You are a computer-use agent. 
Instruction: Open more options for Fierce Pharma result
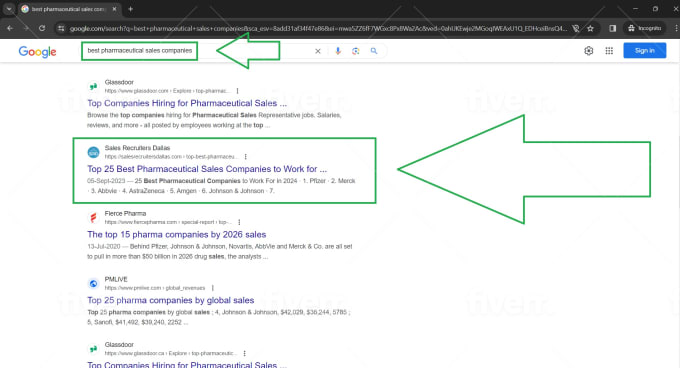coord(239,222)
